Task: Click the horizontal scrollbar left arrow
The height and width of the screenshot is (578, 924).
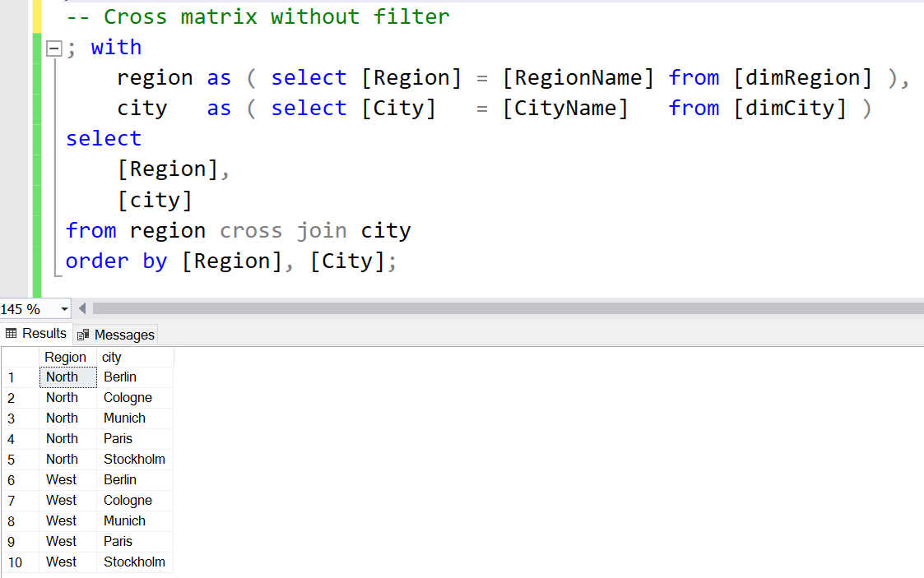Action: pyautogui.click(x=81, y=308)
